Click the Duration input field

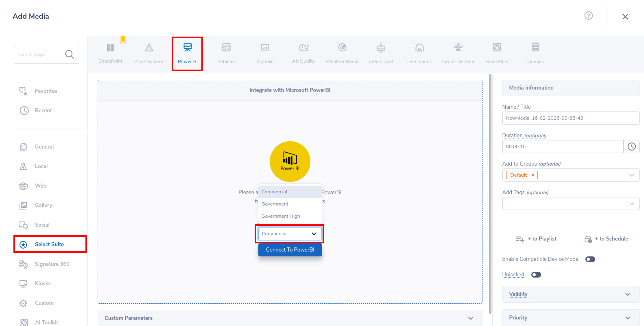coord(563,147)
